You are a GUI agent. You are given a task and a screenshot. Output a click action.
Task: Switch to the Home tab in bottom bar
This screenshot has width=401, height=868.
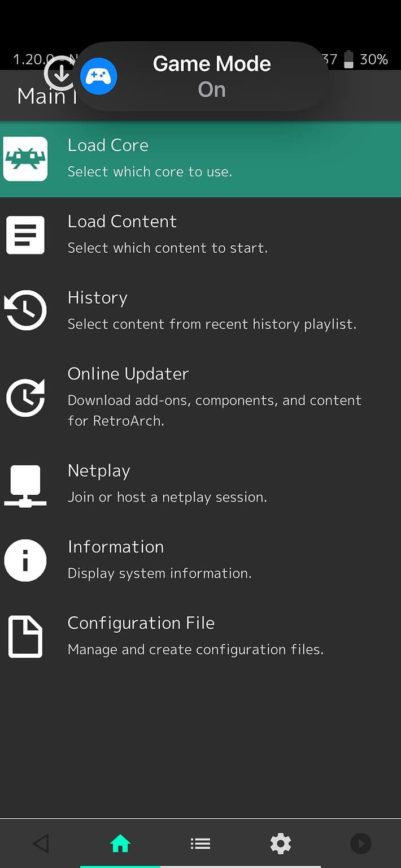coord(120,844)
